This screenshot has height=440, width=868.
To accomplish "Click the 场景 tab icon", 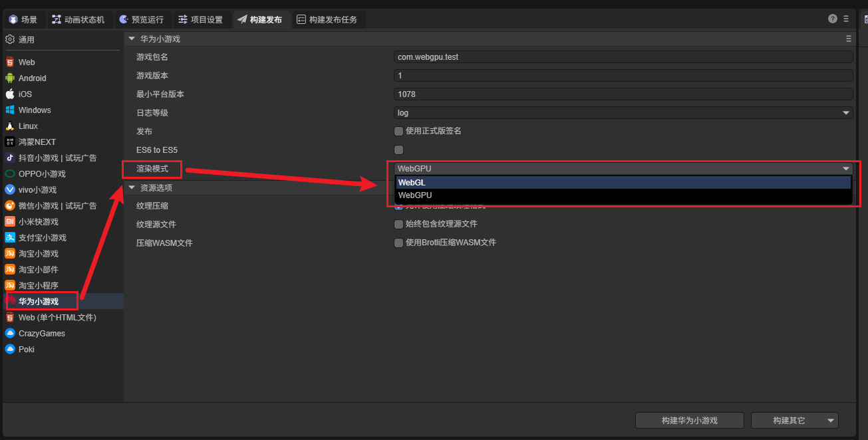I will pyautogui.click(x=13, y=19).
